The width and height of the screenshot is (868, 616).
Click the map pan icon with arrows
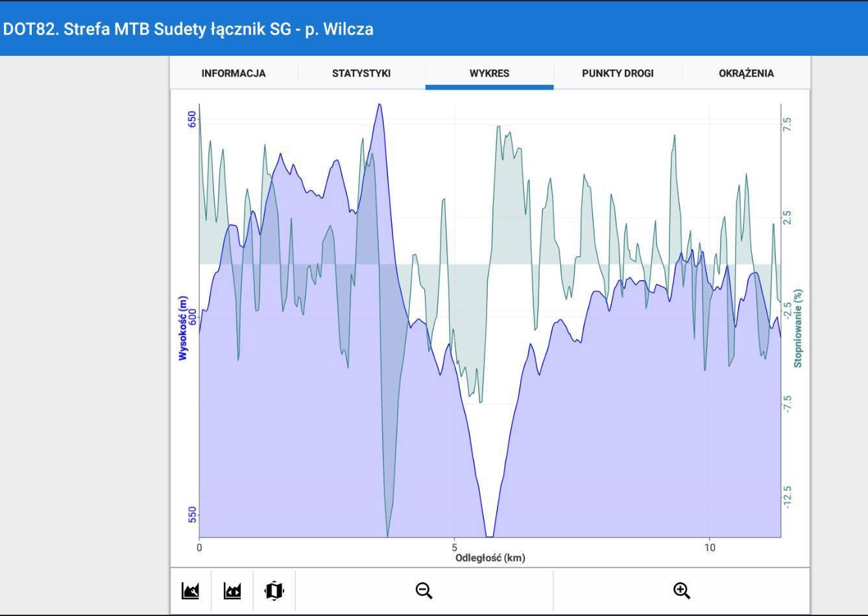274,591
